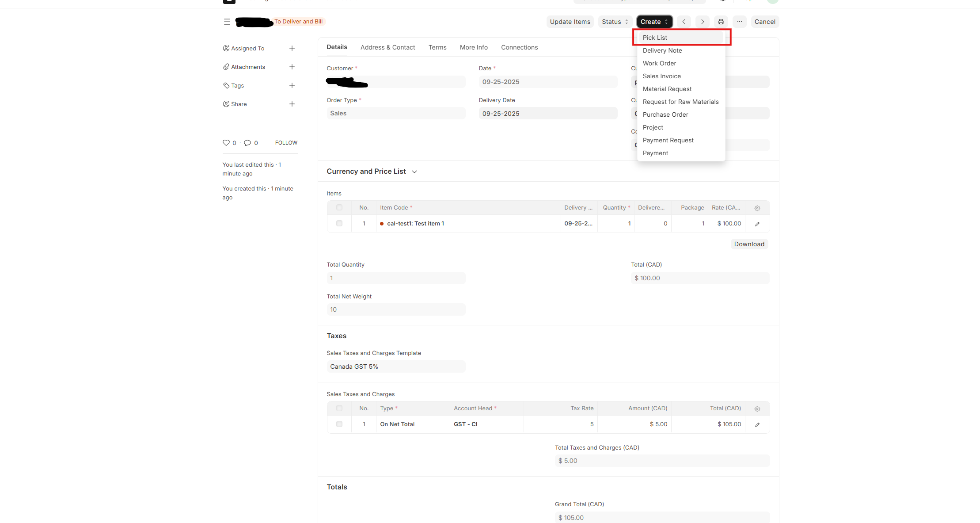
Task: Click the Create dropdown button
Action: click(654, 22)
